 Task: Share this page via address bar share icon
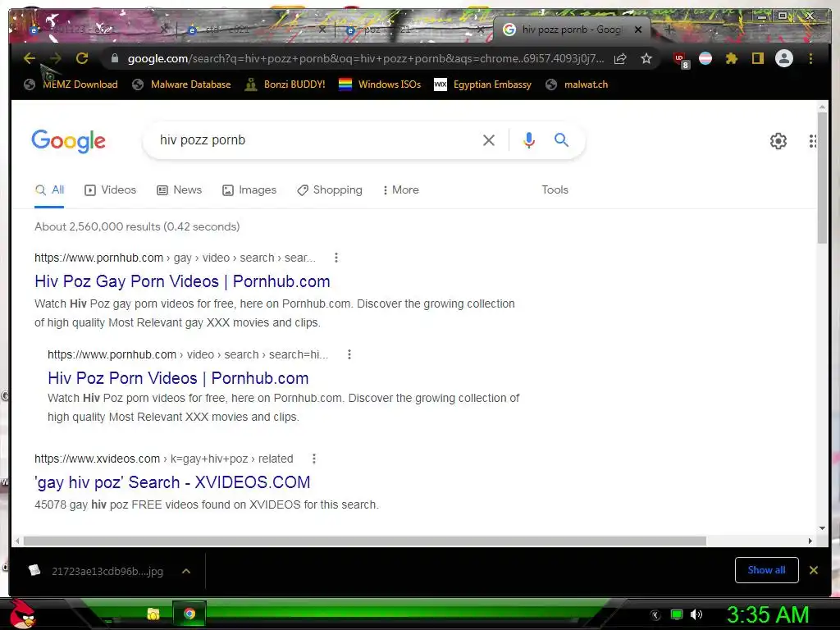[620, 58]
